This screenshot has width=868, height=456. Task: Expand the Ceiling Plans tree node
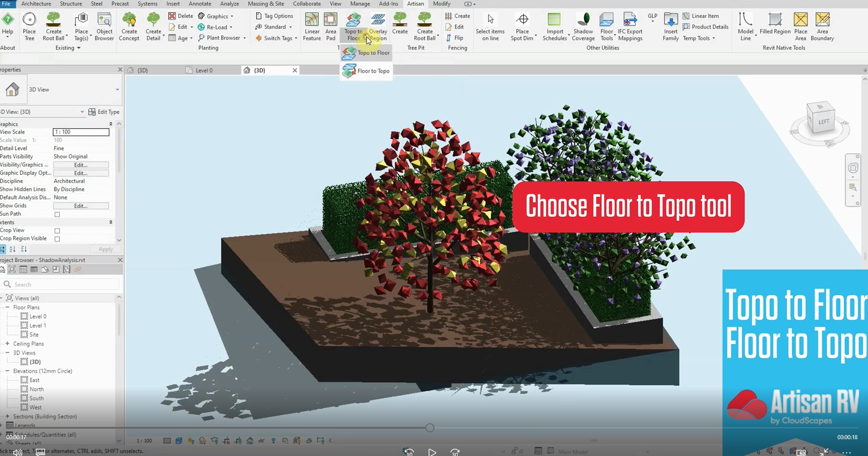(x=7, y=344)
